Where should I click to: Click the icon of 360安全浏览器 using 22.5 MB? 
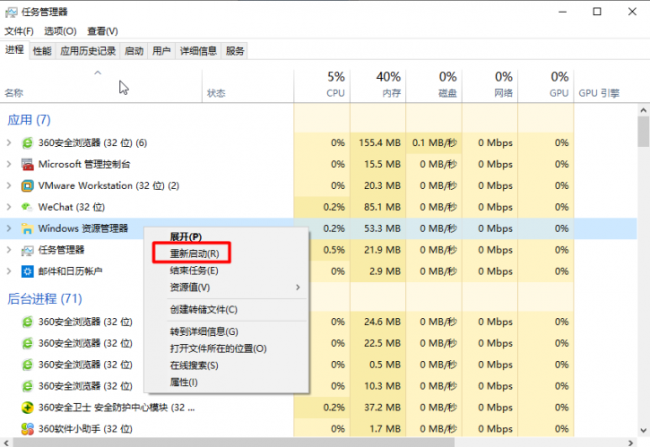click(27, 343)
